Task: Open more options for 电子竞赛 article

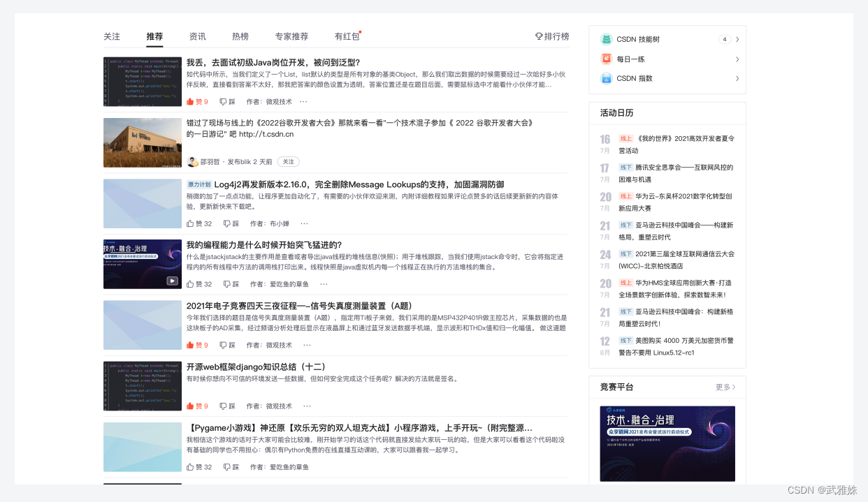Action: click(307, 345)
